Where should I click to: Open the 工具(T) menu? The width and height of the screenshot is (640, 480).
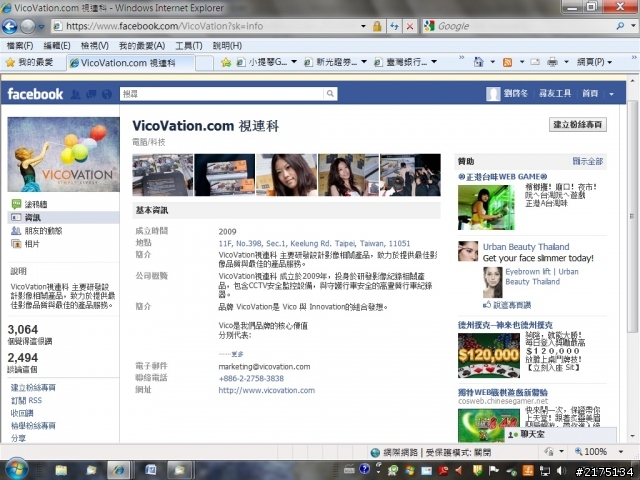(189, 46)
